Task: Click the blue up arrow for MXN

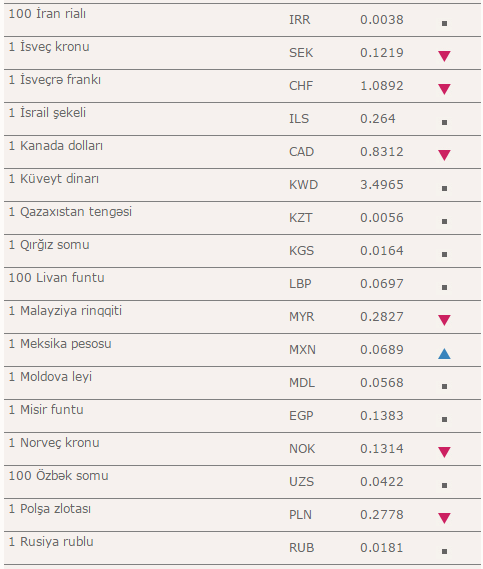Action: pyautogui.click(x=444, y=353)
